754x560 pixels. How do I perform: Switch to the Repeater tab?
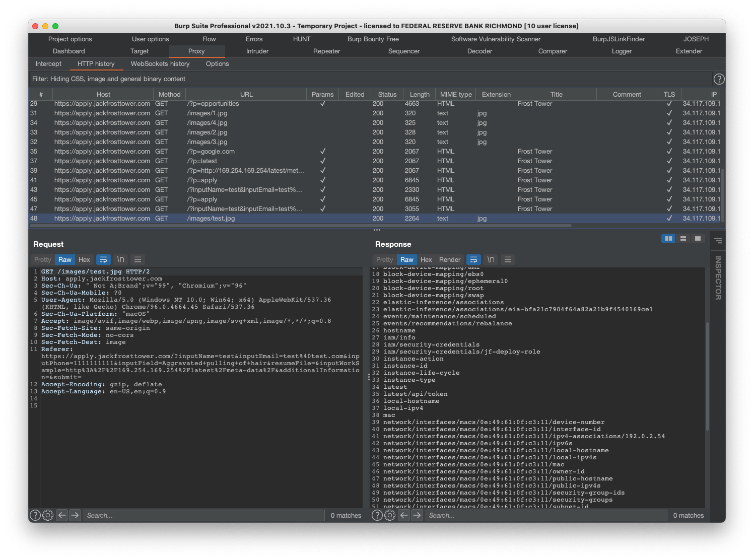point(326,51)
